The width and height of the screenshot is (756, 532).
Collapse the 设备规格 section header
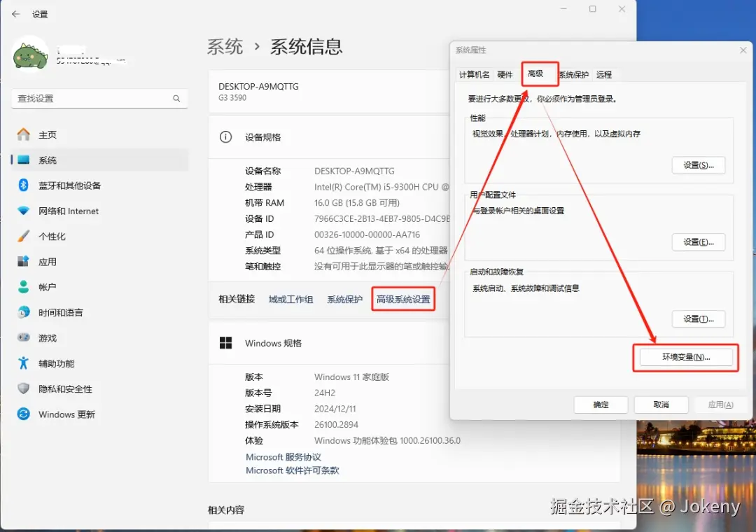coord(329,137)
